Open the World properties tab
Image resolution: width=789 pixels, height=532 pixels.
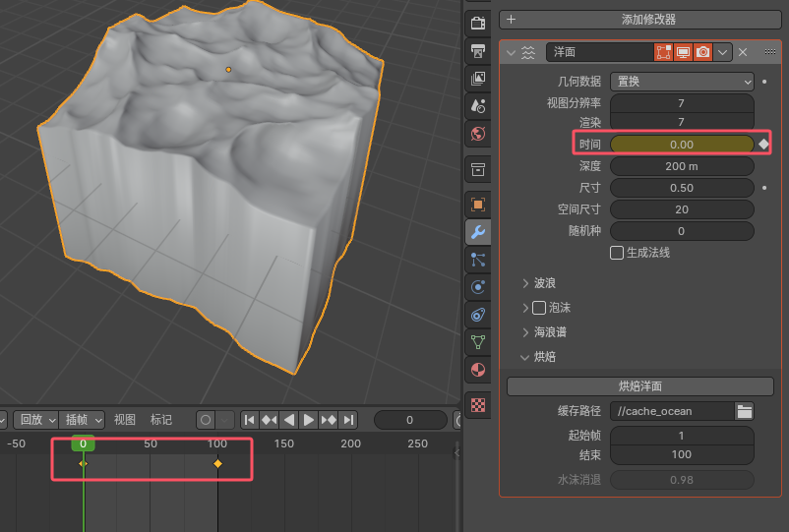click(x=477, y=133)
